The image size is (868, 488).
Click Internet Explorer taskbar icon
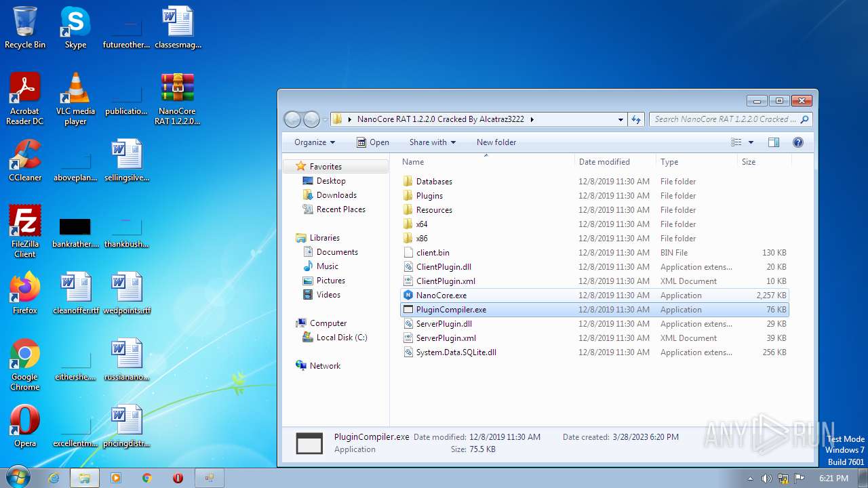[x=54, y=478]
